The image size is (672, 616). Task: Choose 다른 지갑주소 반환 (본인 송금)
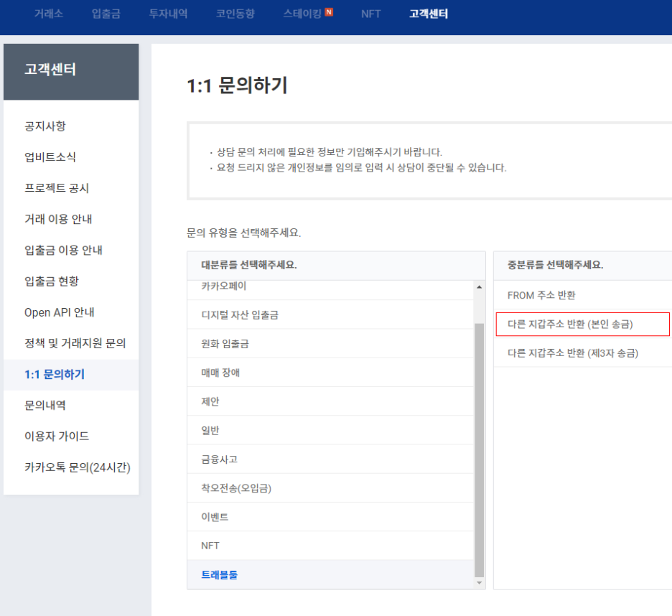582,324
